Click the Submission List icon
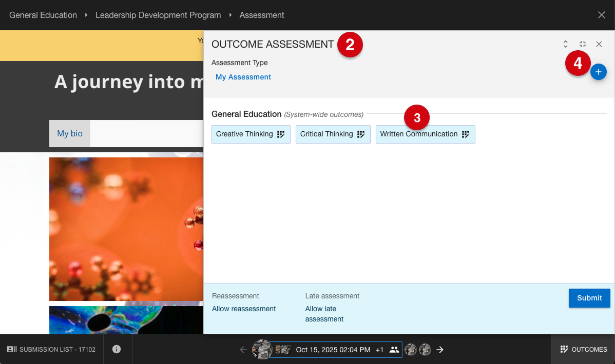This screenshot has width=615, height=364. (12, 349)
